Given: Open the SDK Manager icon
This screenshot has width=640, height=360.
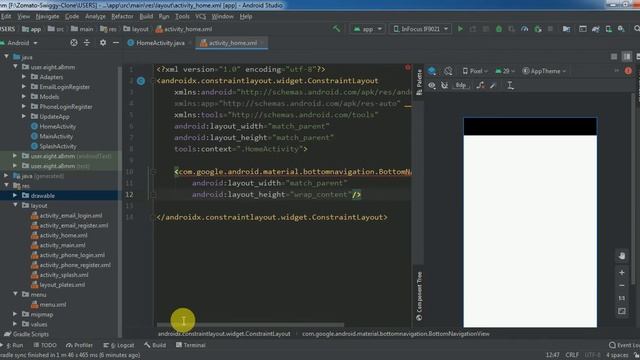Looking at the screenshot, I should tap(621, 29).
